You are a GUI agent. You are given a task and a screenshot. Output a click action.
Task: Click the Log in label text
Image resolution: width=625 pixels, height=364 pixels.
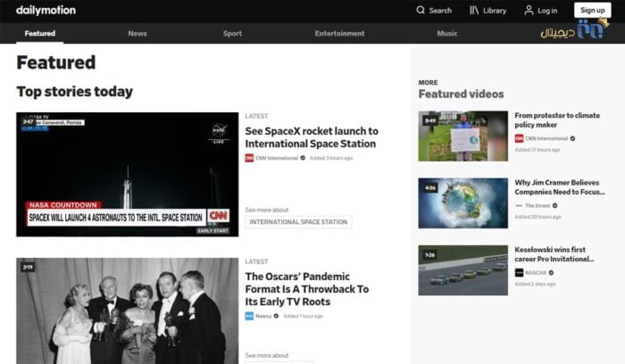547,11
